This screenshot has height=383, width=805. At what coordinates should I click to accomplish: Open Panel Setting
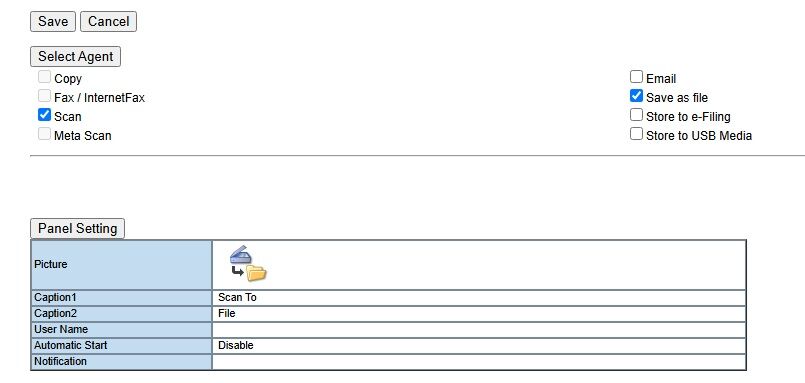(x=78, y=228)
